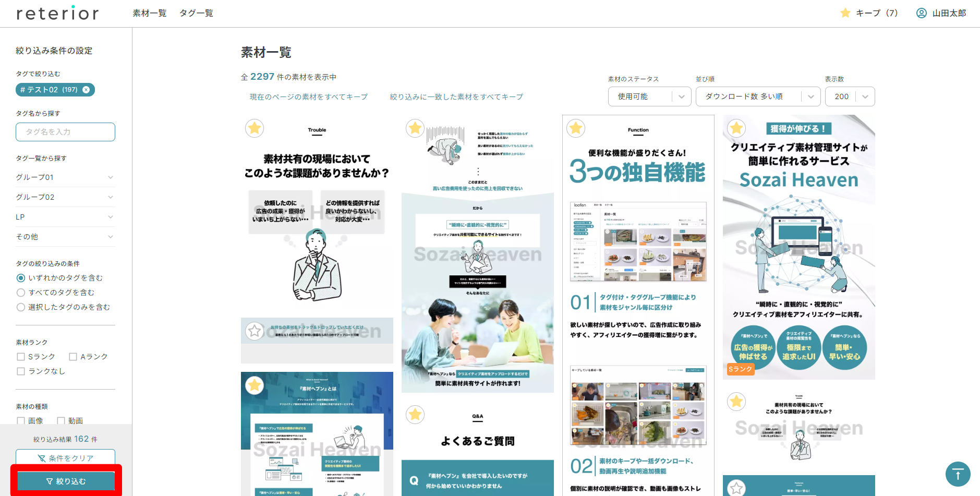The width and height of the screenshot is (980, 496).
Task: Expand the グループ02 tag group
Action: tap(65, 197)
